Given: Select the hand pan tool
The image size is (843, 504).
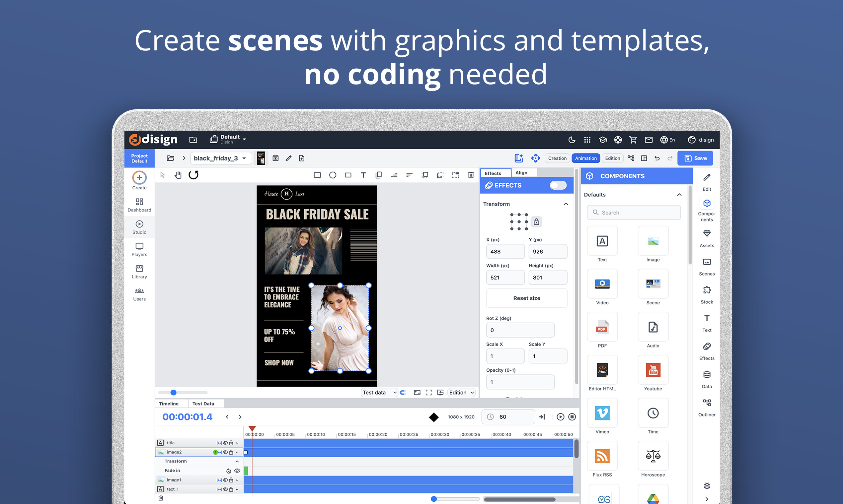Looking at the screenshot, I should tap(178, 175).
